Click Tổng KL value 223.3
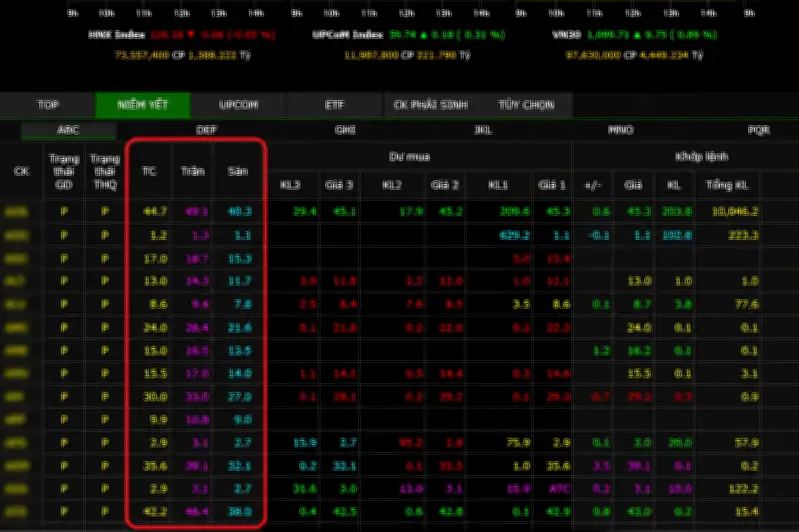Viewport: 799px width, 532px height. point(743,235)
